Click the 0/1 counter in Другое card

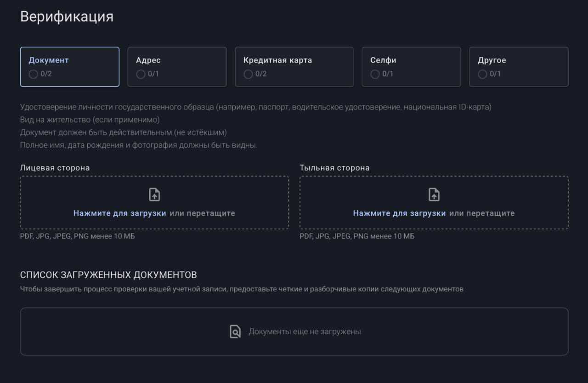point(495,74)
